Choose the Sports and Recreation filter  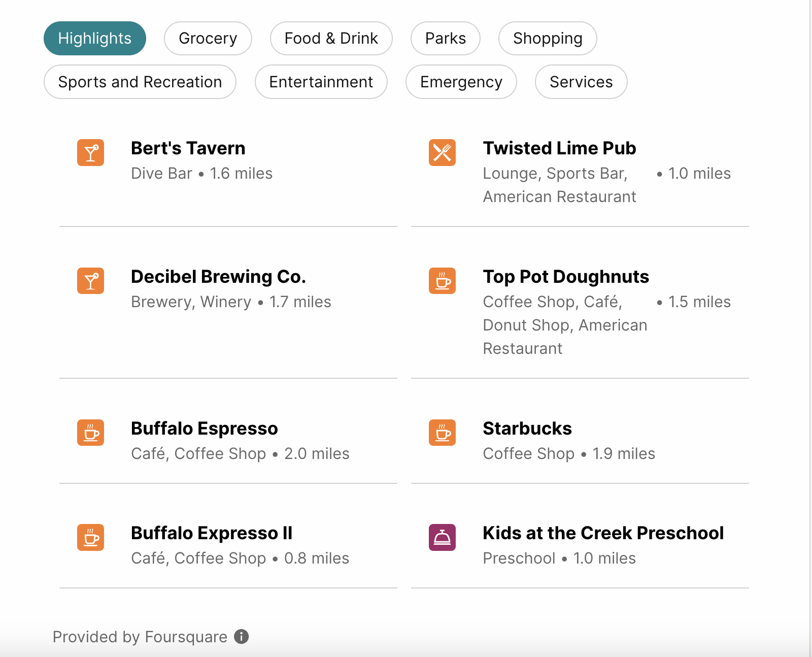(140, 82)
